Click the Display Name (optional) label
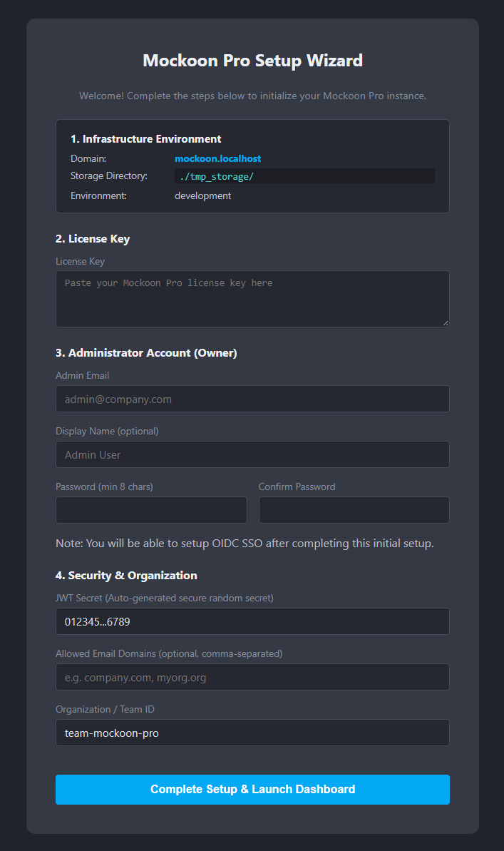The width and height of the screenshot is (504, 851). pyautogui.click(x=108, y=431)
